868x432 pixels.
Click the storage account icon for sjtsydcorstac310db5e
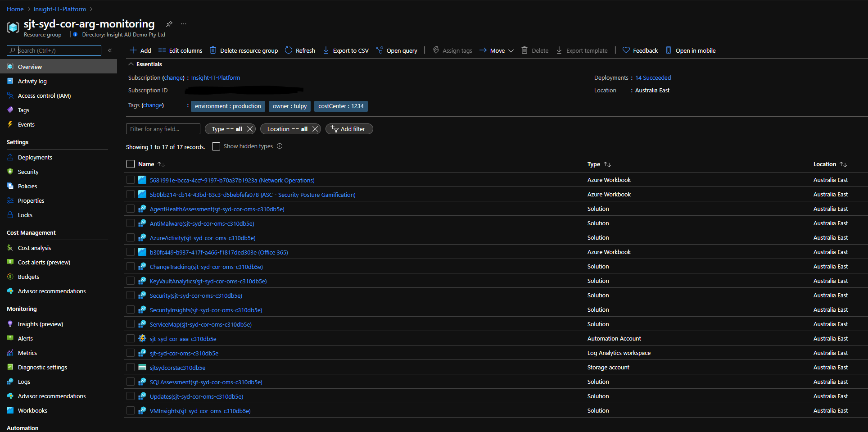coord(142,367)
